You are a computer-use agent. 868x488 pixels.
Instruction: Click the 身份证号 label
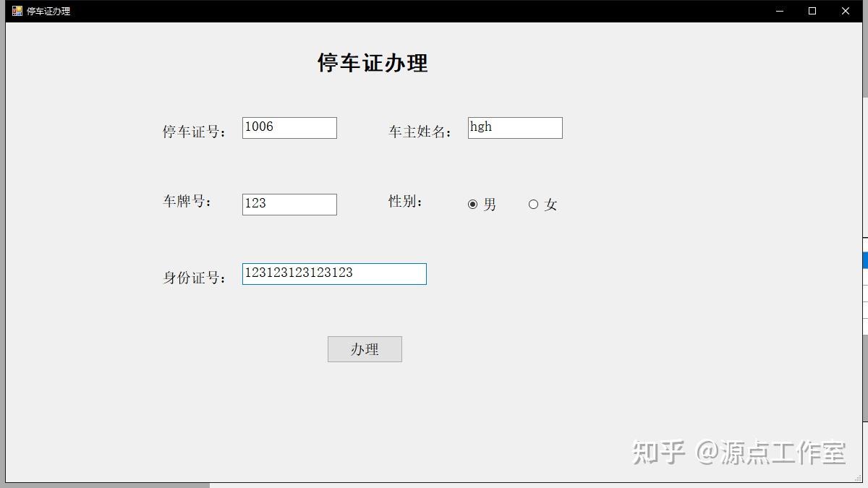tap(195, 278)
